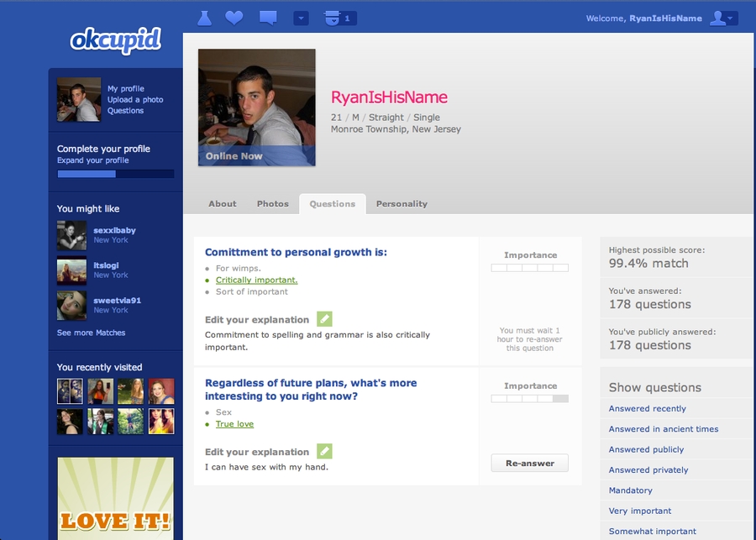Switch to the Personality tab

pyautogui.click(x=402, y=204)
